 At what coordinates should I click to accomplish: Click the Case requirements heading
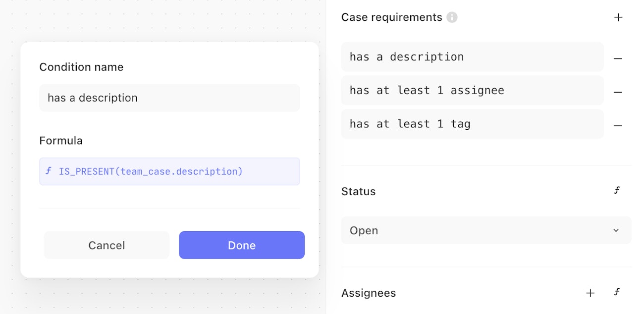click(x=391, y=17)
